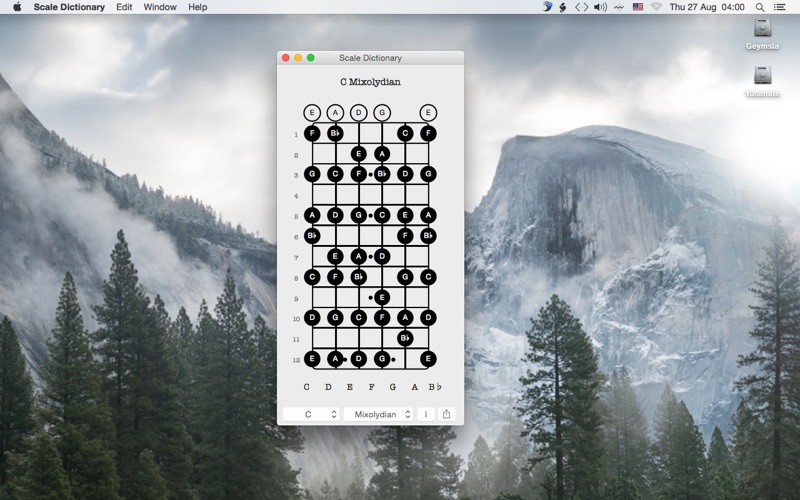Click the share button in bottom toolbar

447,414
